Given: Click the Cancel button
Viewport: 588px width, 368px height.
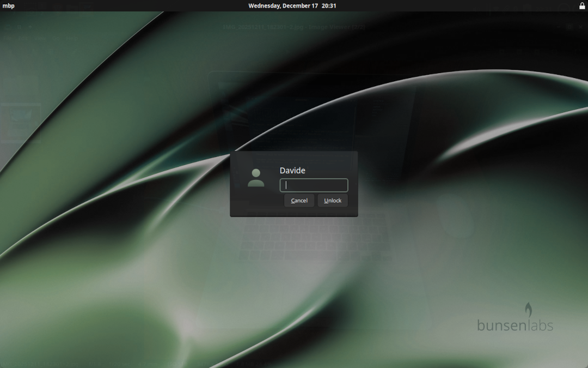Looking at the screenshot, I should (299, 201).
